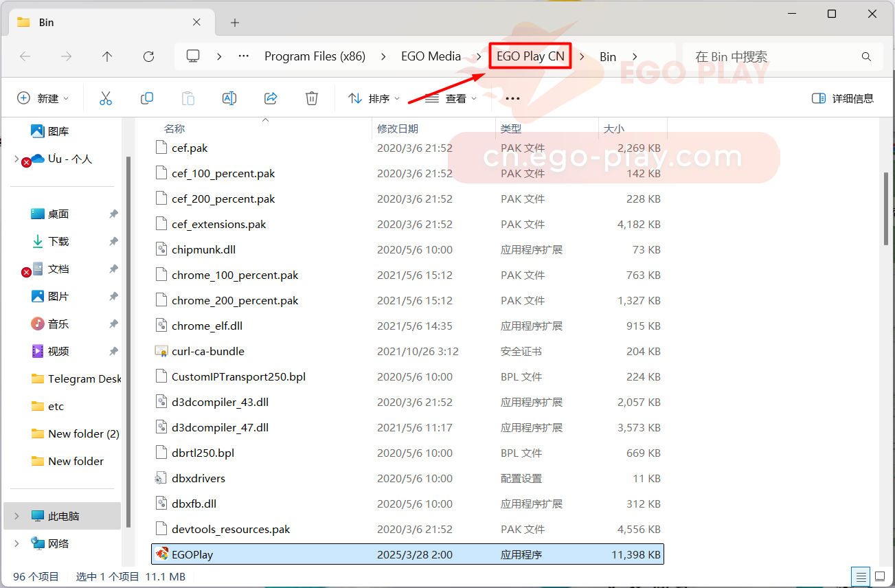The height and width of the screenshot is (588, 895).
Task: Click the navigation pane scrollbar
Action: pyautogui.click(x=128, y=341)
